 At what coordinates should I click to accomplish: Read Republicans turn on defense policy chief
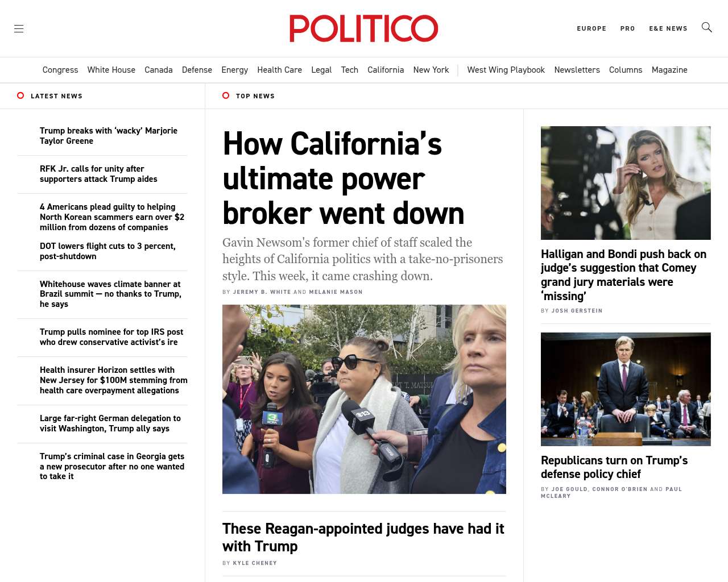tap(614, 467)
